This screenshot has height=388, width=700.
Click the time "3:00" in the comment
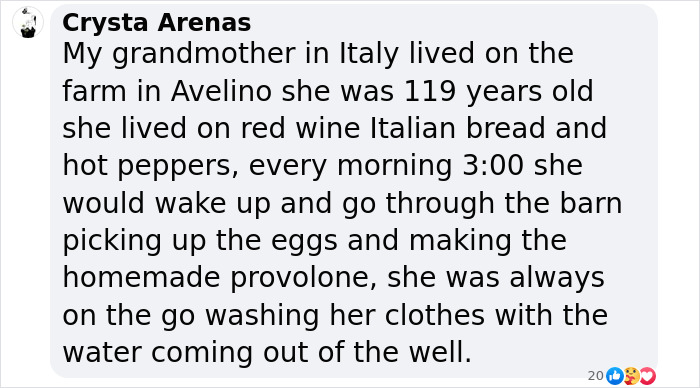(493, 166)
